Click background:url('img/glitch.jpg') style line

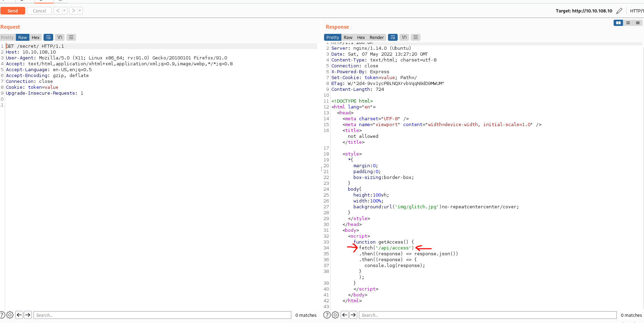(x=436, y=207)
